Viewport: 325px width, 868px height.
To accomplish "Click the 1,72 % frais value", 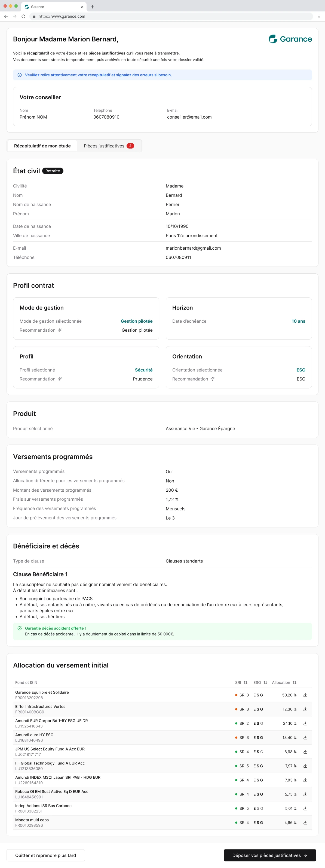I will click(x=172, y=499).
